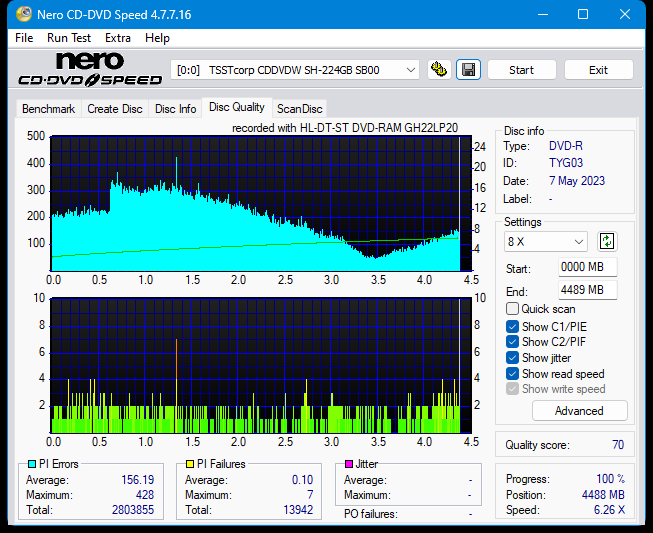
Task: Click the green refresh speed icon
Action: click(x=606, y=241)
